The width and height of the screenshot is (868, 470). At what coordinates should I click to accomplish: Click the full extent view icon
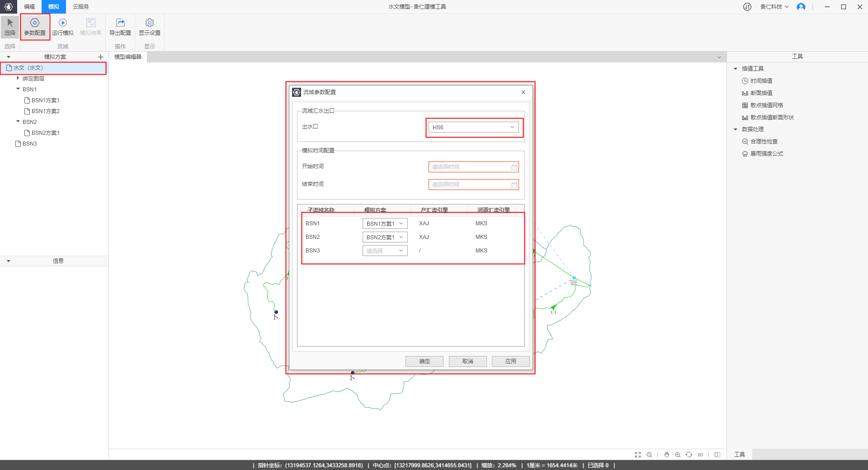[x=638, y=455]
